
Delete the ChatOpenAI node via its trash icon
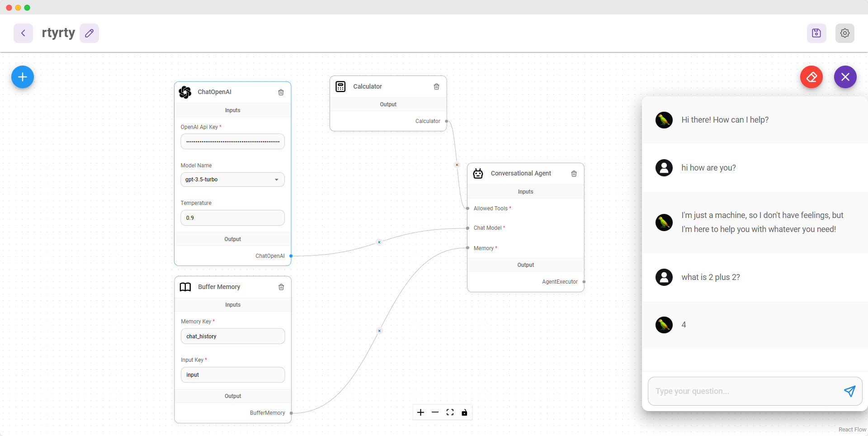pos(281,92)
